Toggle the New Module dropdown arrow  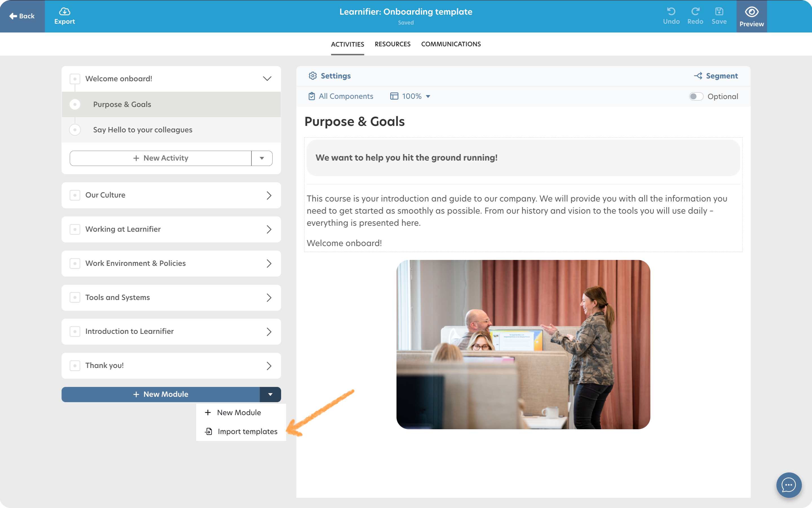tap(270, 395)
